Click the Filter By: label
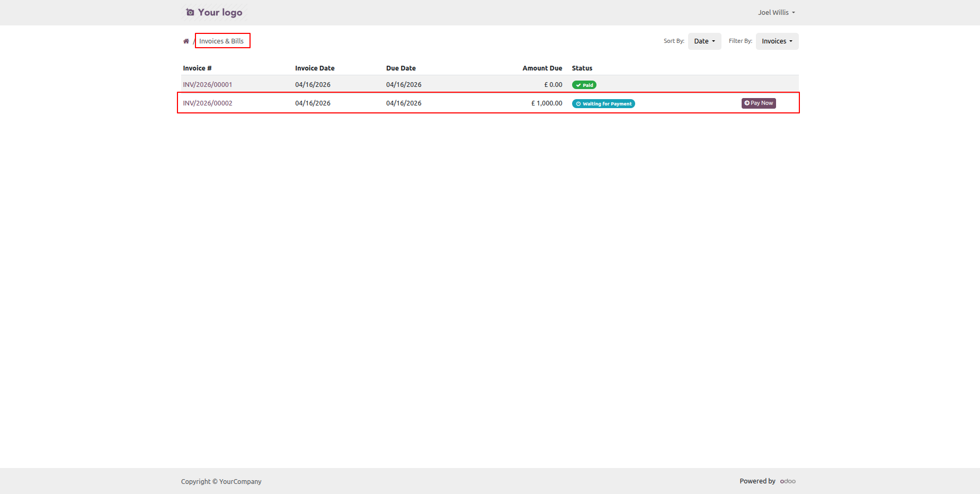Viewport: 980px width, 494px height. [x=741, y=41]
